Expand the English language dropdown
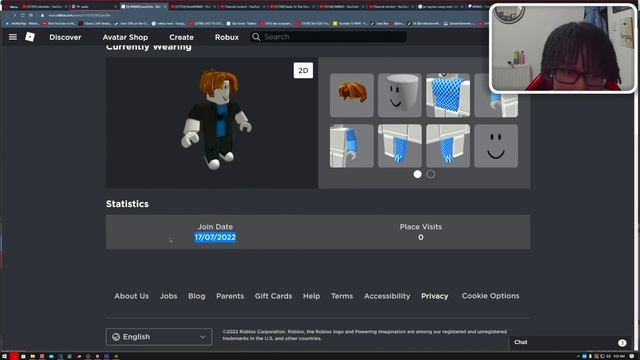 coord(159,337)
